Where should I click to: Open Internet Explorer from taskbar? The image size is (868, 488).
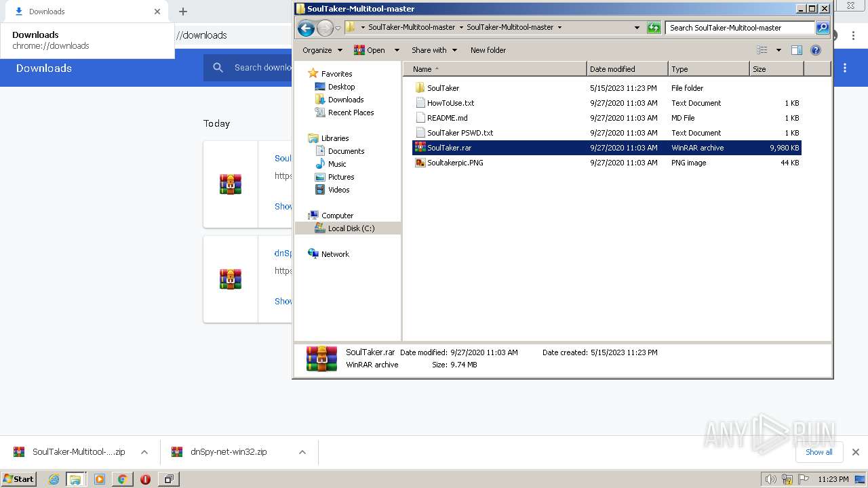click(x=54, y=479)
